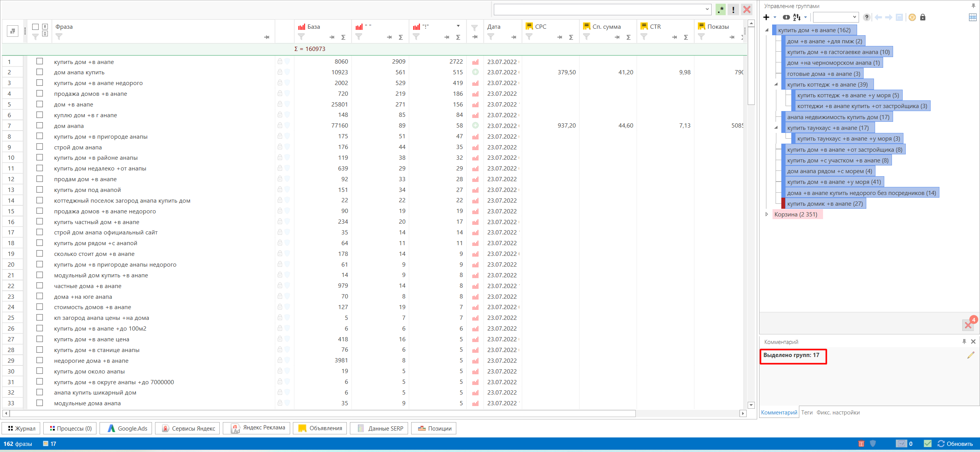The image size is (980, 452).
Task: Collapse 'купить коттедж +в анапе' group
Action: pyautogui.click(x=776, y=84)
